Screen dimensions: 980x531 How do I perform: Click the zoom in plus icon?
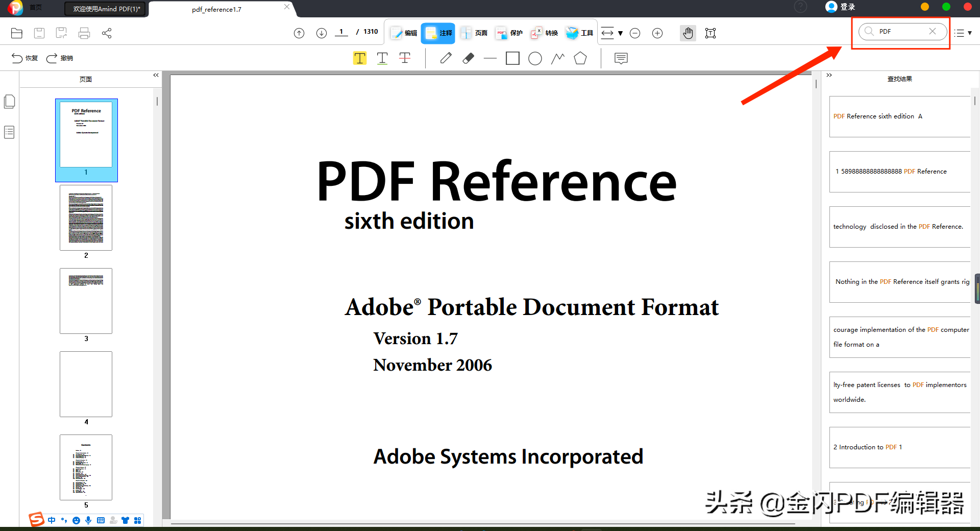click(x=657, y=33)
